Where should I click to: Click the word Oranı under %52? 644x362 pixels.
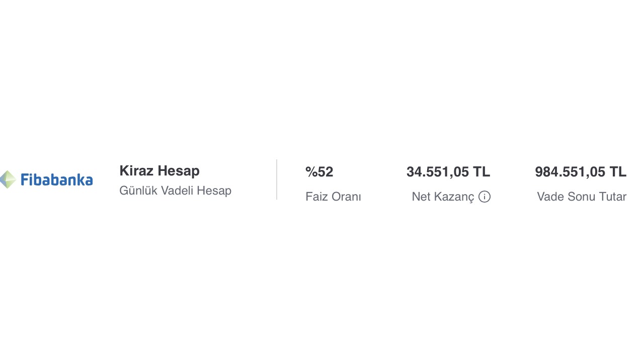(x=347, y=197)
